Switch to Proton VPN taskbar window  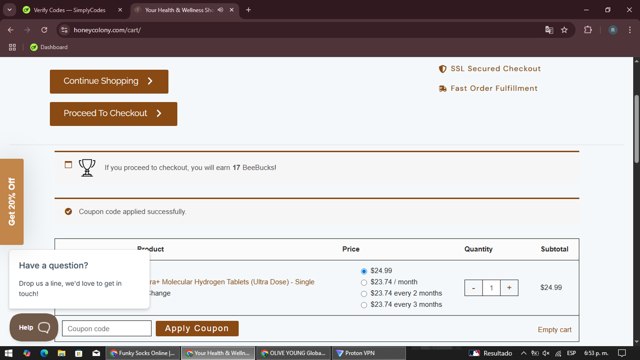(x=369, y=353)
